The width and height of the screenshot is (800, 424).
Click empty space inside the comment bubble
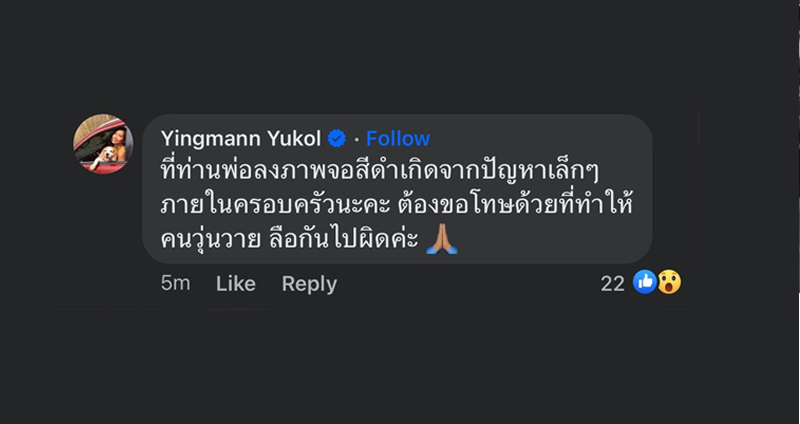(560, 238)
